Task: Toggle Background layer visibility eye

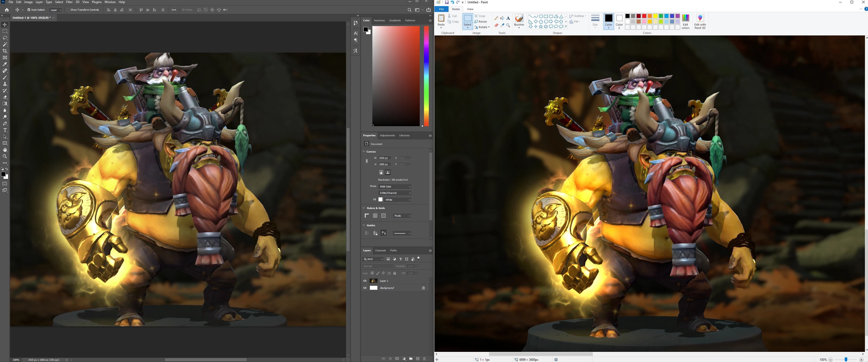Action: [x=365, y=288]
